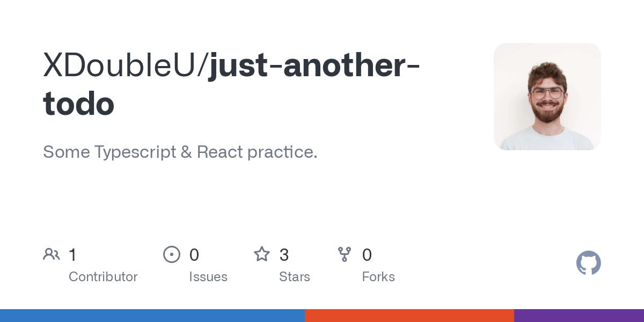Image resolution: width=644 pixels, height=322 pixels.
Task: Select the Typescript & React description text
Action: click(x=180, y=152)
